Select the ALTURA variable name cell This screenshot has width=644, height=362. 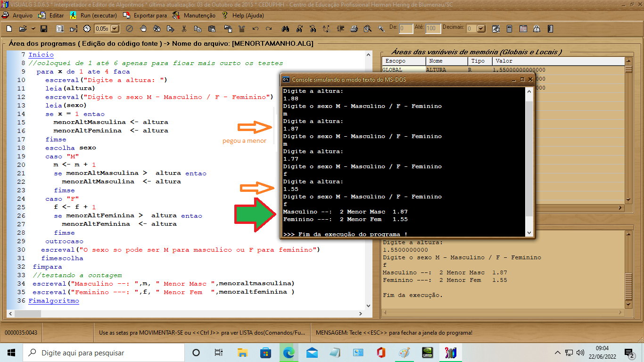point(447,70)
